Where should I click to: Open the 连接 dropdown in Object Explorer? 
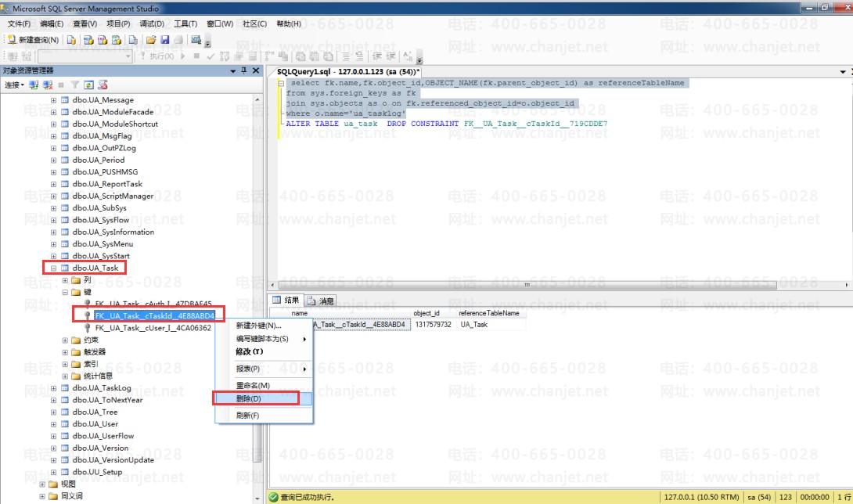coord(14,85)
